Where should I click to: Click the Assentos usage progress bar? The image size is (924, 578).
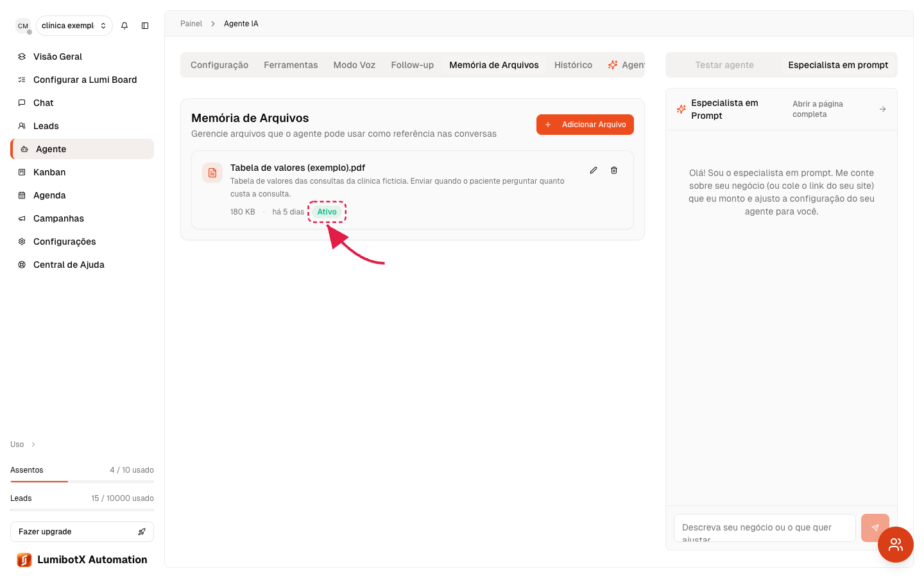82,481
